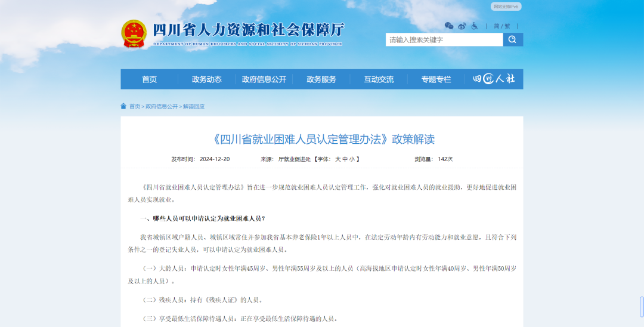Open the 政务服务 navigation tab
The image size is (644, 327).
321,79
